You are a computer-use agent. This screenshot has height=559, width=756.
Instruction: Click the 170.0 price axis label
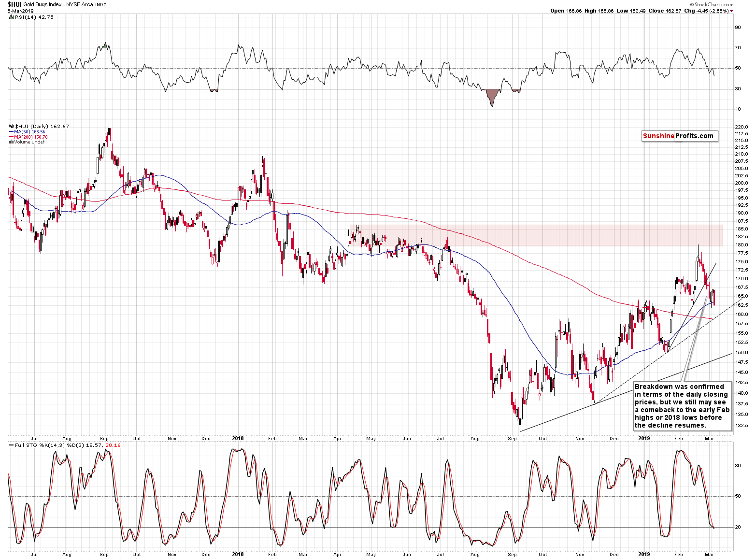(x=741, y=279)
